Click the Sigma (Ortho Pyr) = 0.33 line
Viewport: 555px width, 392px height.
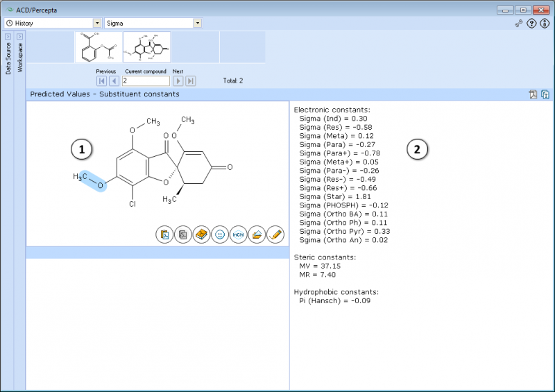[344, 232]
